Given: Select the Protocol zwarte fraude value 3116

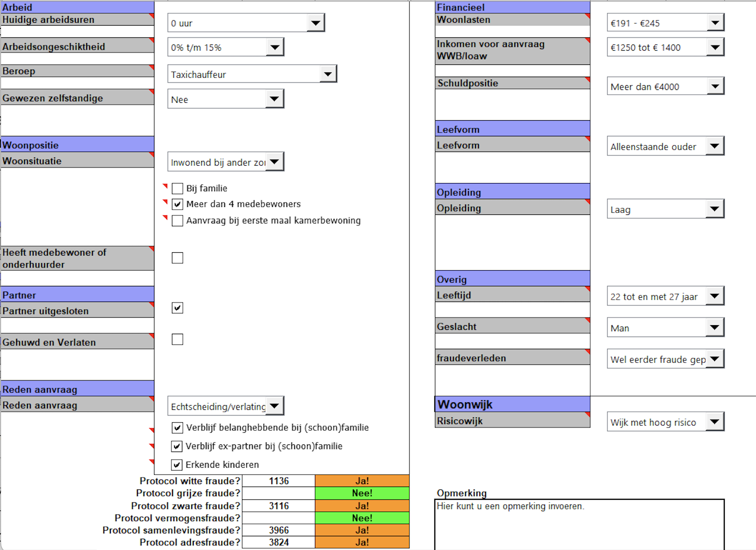Looking at the screenshot, I should click(x=279, y=506).
